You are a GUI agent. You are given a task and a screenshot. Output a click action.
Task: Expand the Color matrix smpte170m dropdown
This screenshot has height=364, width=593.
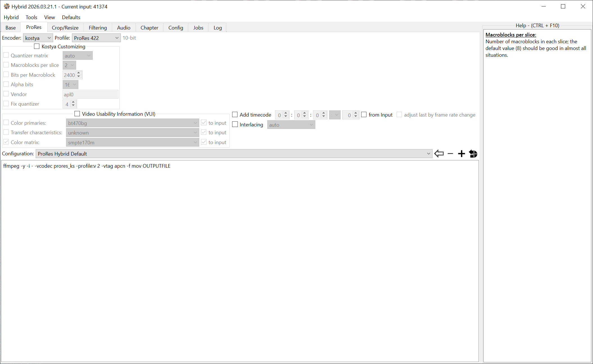[x=132, y=142]
